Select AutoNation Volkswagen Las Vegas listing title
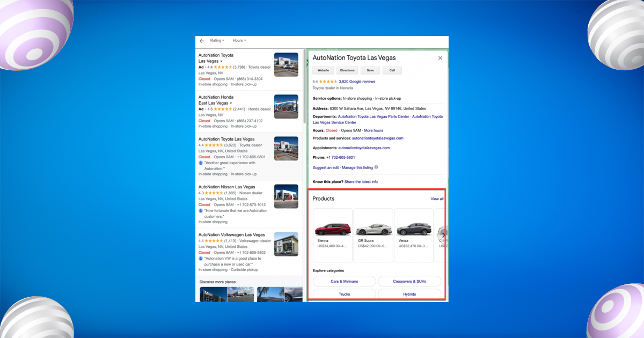The width and height of the screenshot is (644, 338). point(232,235)
